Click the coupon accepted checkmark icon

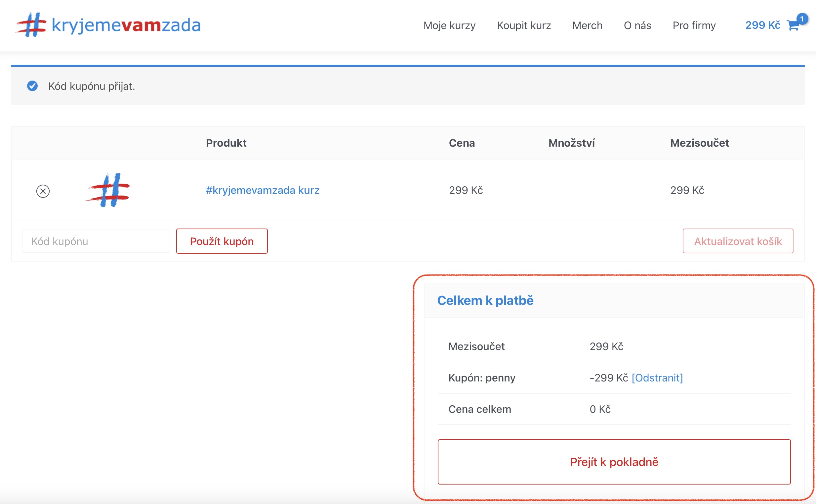(x=32, y=86)
